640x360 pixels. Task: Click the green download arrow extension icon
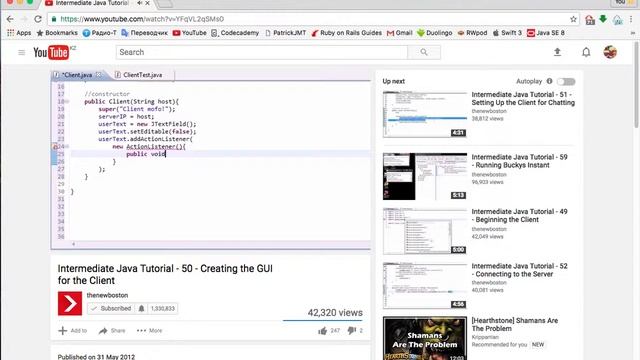coord(603,19)
